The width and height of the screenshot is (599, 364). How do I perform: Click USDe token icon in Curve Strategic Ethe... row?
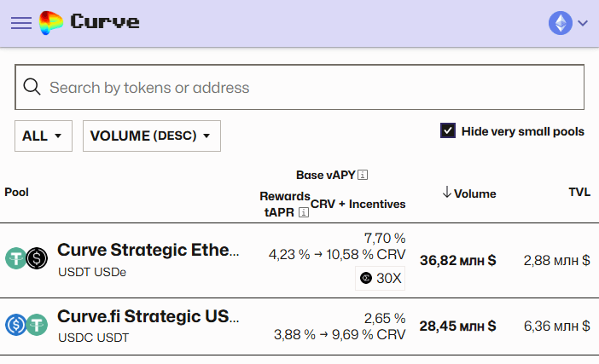pos(37,258)
